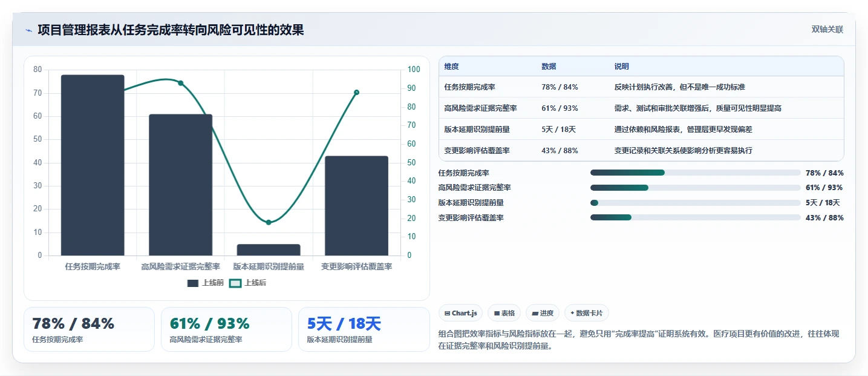Toggle 上线前 legend swatch in chart

193,283
